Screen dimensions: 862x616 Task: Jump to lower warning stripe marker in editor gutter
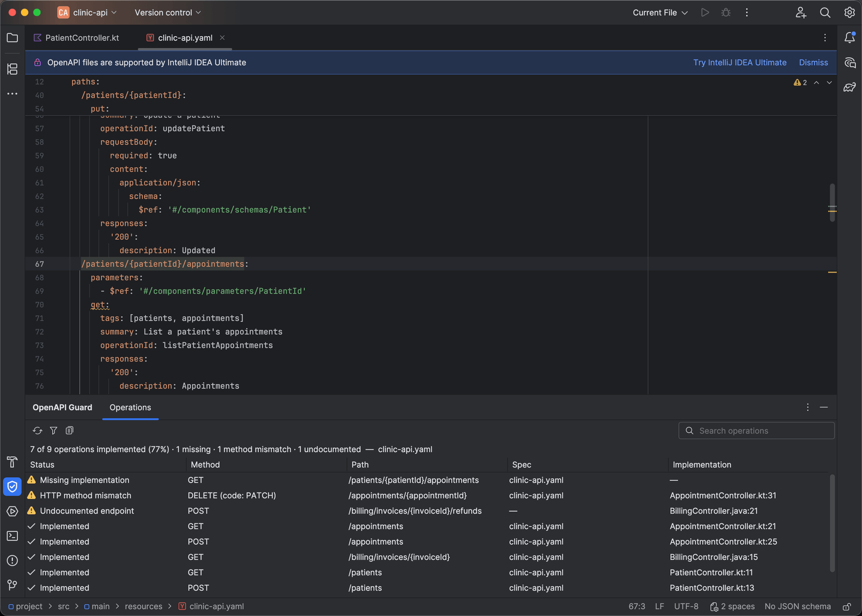(832, 273)
